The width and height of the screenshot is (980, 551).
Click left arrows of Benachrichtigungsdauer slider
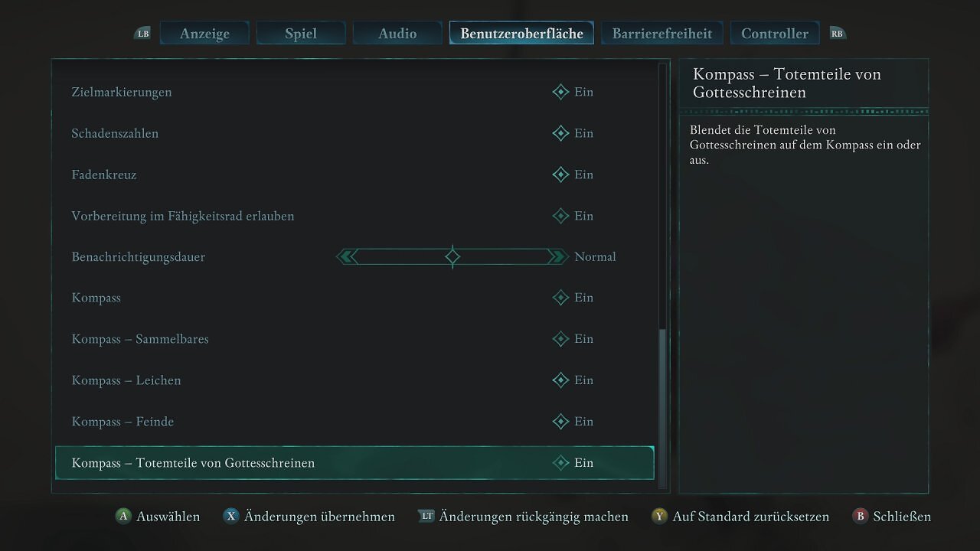(348, 257)
